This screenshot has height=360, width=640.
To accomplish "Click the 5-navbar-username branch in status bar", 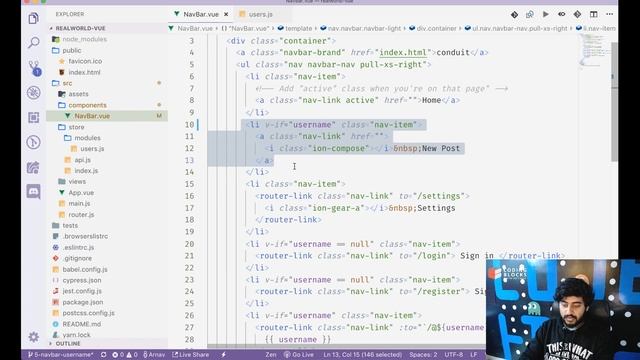I will point(60,355).
